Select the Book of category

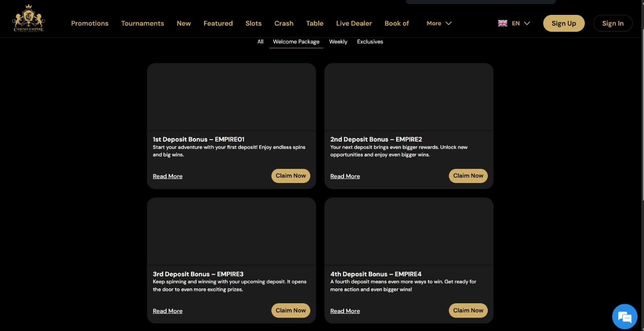point(396,23)
